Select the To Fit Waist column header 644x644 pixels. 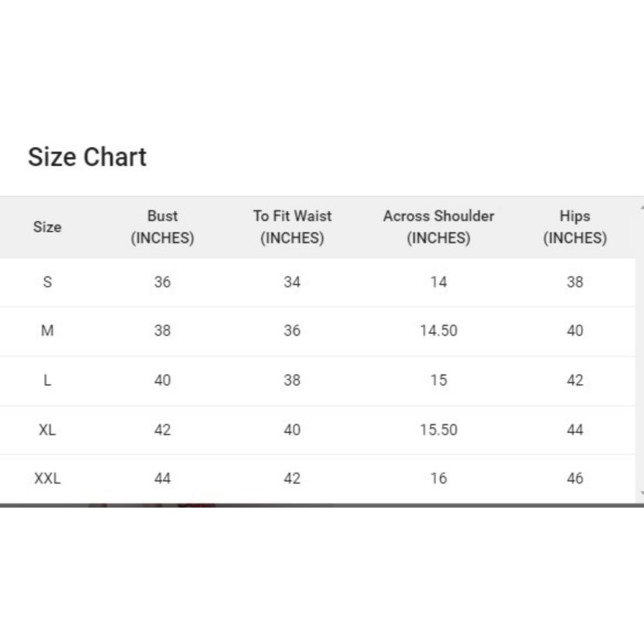click(x=292, y=227)
